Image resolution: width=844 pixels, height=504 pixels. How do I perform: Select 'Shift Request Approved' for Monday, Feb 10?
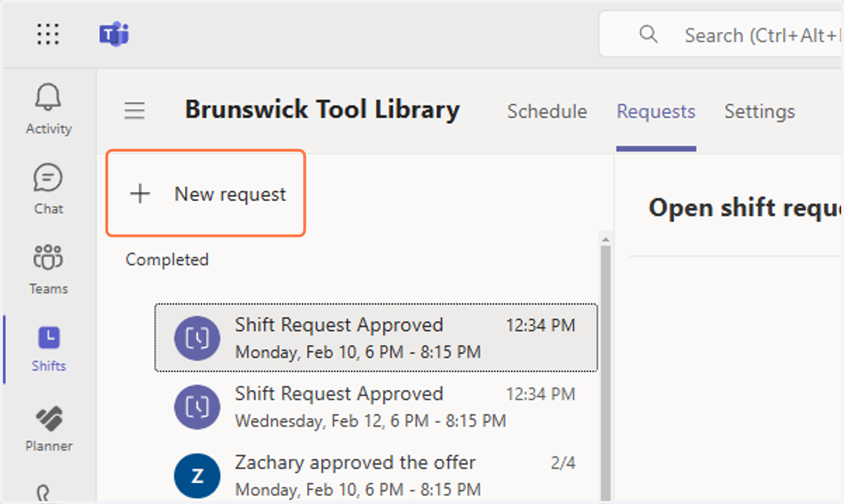pos(376,338)
